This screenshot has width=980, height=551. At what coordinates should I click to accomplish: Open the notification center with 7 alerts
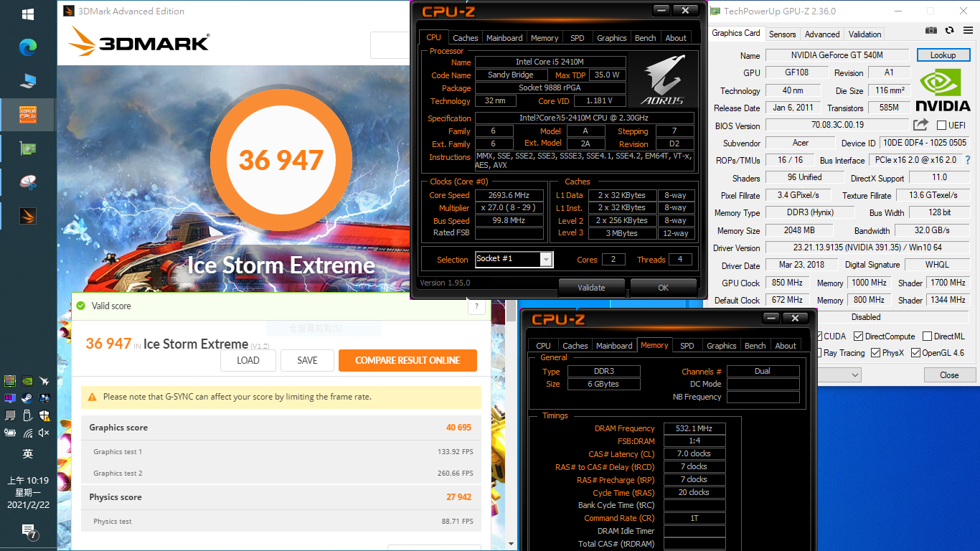pos(29,531)
